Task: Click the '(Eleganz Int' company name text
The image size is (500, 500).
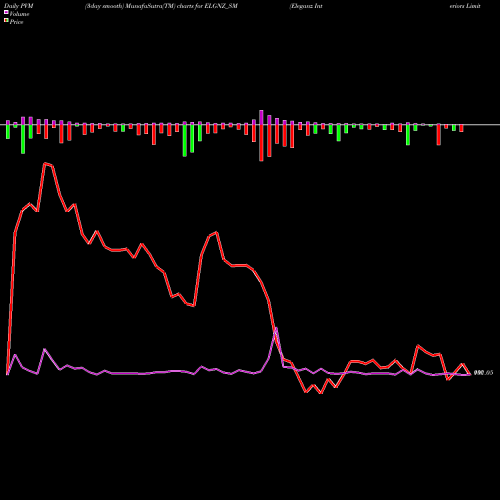Action: pyautogui.click(x=306, y=6)
